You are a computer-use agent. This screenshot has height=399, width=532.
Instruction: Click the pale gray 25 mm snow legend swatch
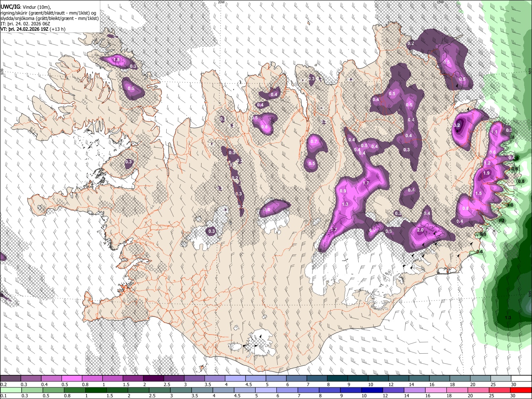tap(500, 379)
